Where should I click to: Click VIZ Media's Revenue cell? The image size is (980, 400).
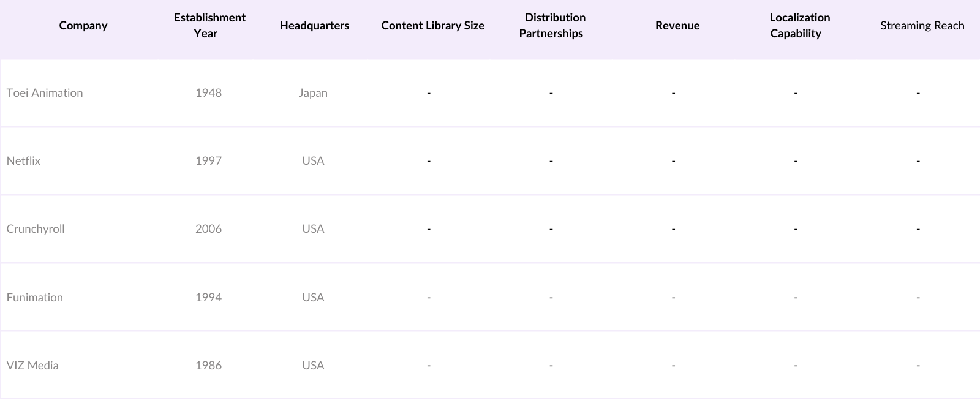point(674,366)
